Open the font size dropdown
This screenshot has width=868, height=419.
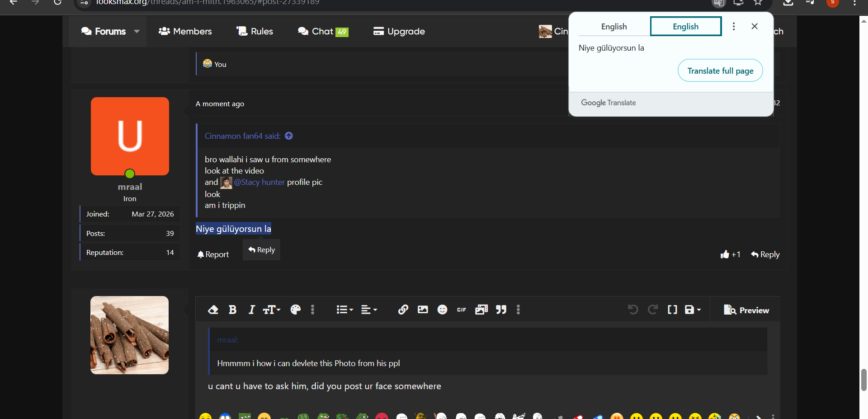(x=271, y=310)
